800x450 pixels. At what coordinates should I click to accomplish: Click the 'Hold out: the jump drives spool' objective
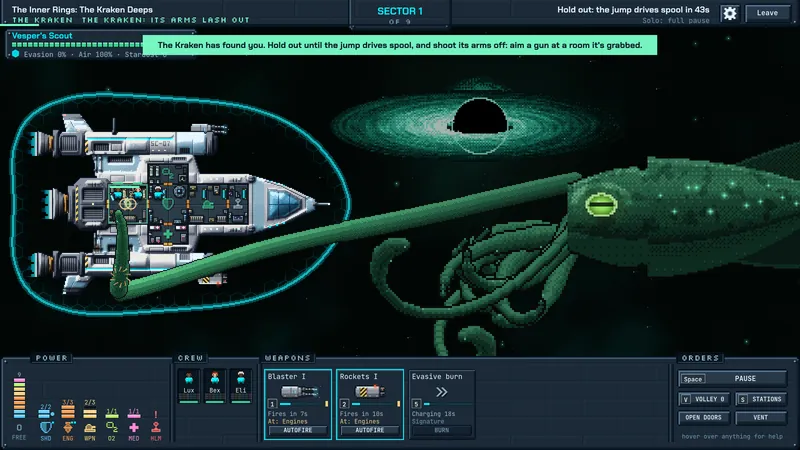coord(633,10)
